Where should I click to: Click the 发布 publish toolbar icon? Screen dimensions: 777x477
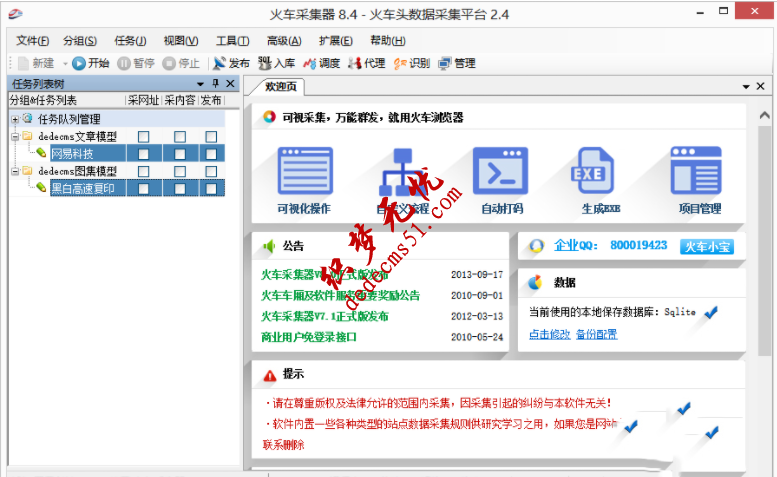[x=219, y=63]
